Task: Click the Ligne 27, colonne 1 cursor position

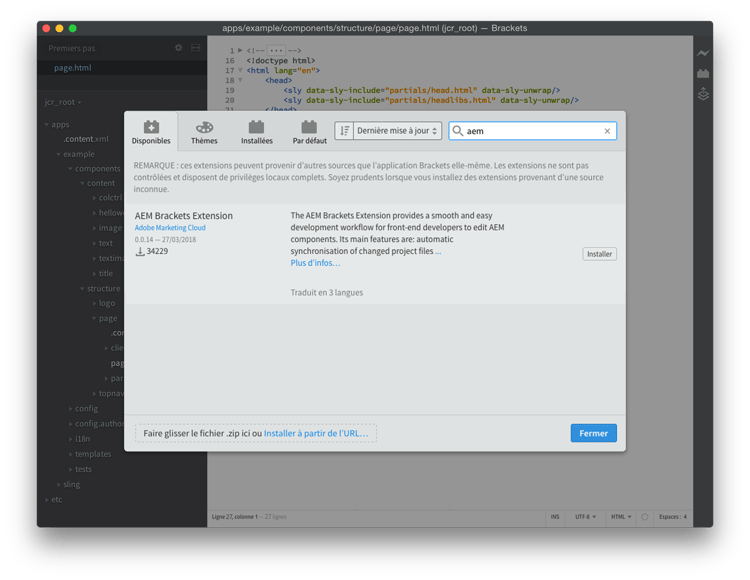Action: [x=234, y=517]
